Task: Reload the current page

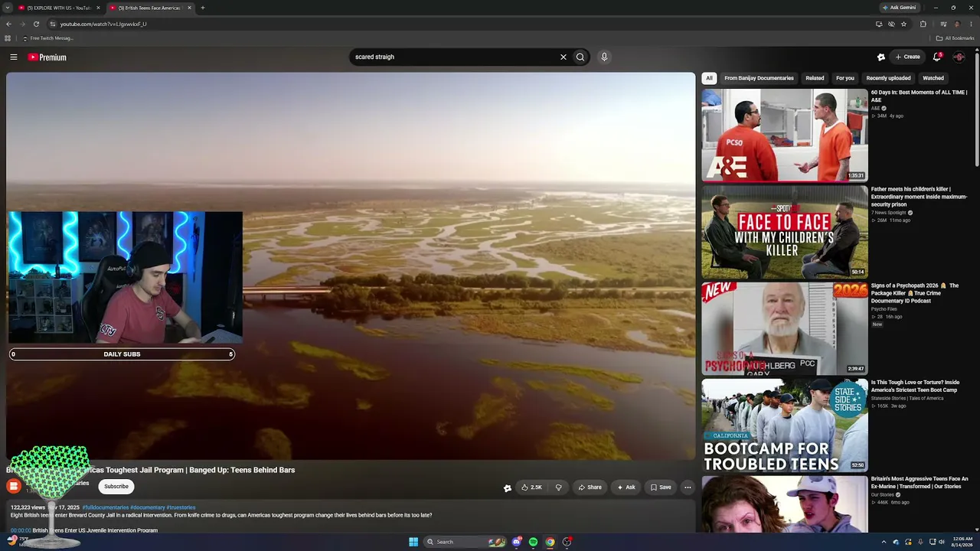Action: (36, 24)
